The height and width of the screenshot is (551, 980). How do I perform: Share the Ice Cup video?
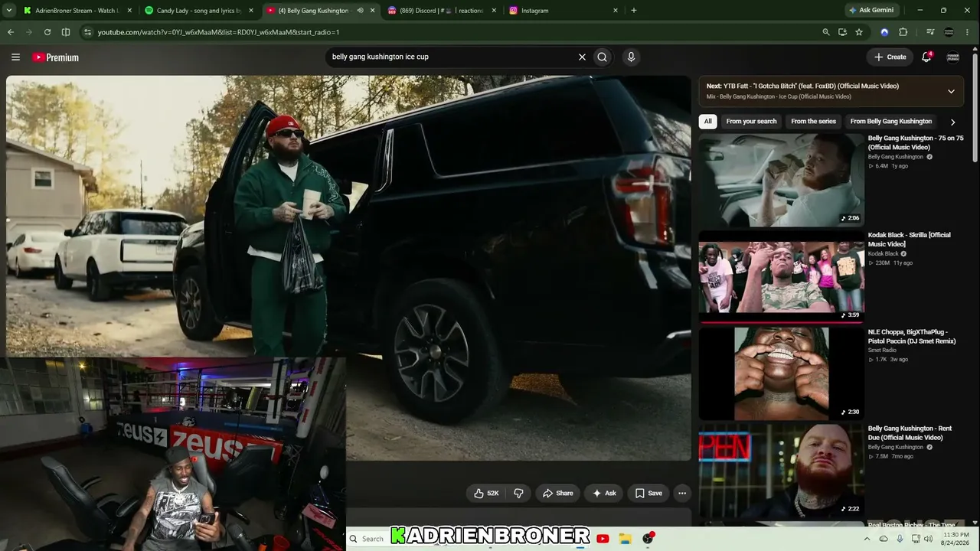(x=557, y=494)
